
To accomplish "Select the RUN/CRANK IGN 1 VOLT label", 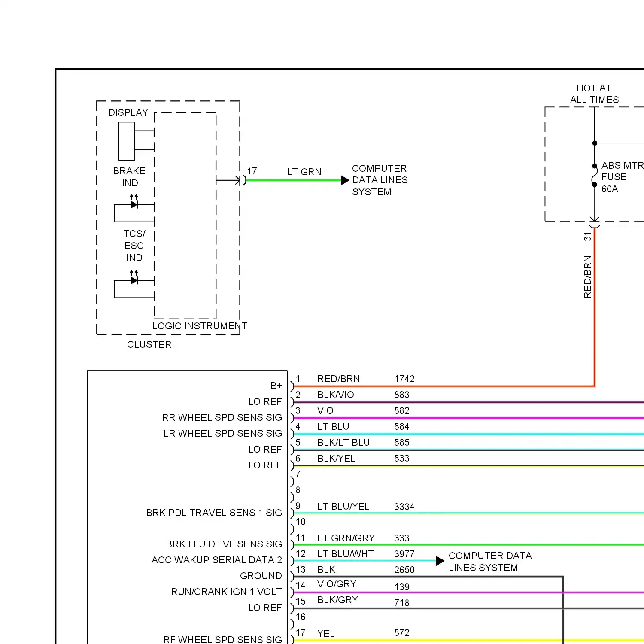I will [x=226, y=592].
